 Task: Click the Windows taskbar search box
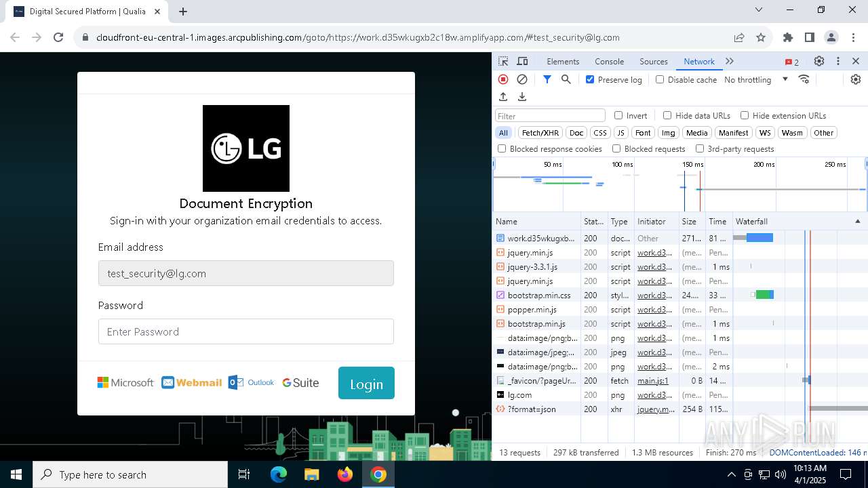[x=130, y=474]
